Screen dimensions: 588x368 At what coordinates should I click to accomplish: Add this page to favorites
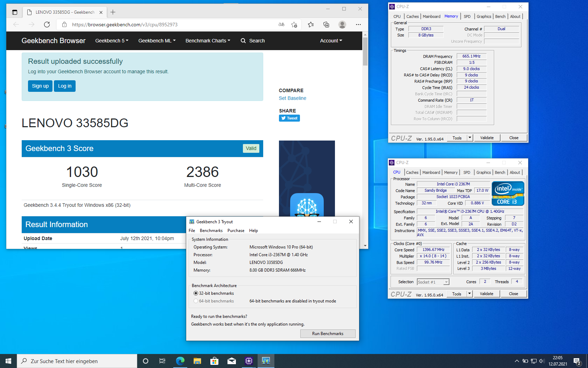coord(294,25)
